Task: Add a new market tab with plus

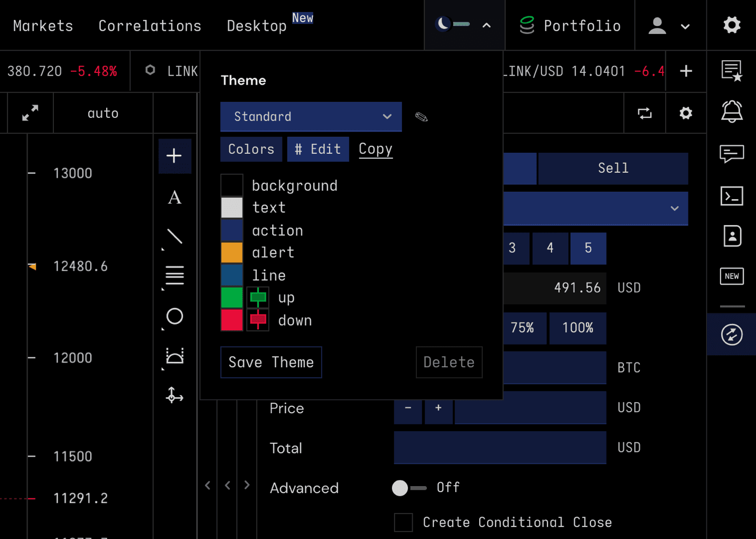Action: point(686,71)
